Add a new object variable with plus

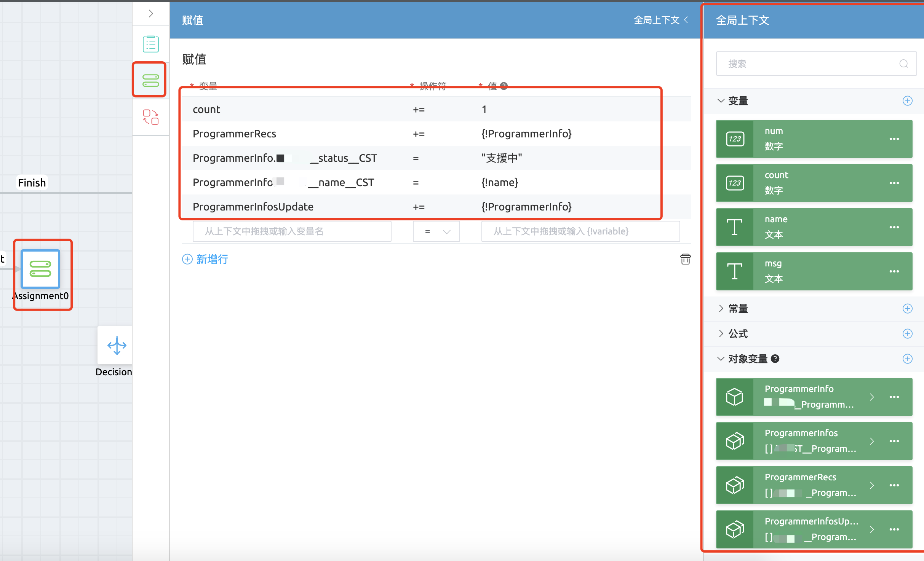907,359
